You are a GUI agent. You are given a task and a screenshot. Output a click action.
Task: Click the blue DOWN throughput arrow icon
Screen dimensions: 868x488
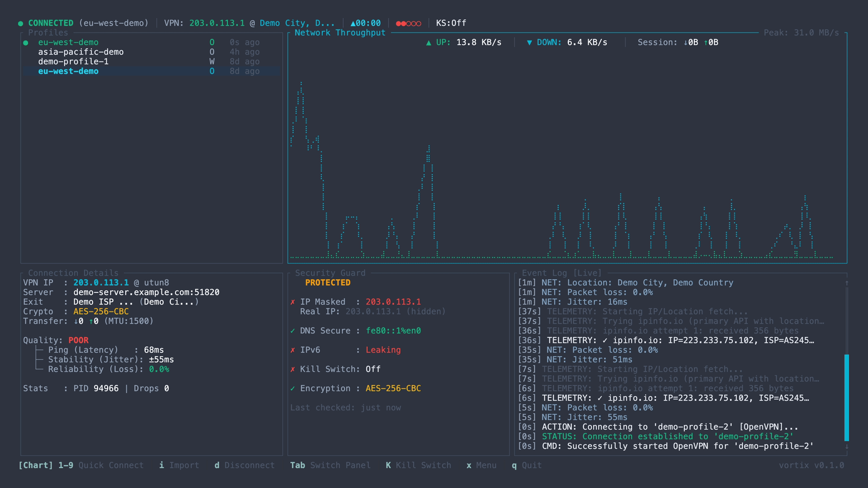point(529,42)
